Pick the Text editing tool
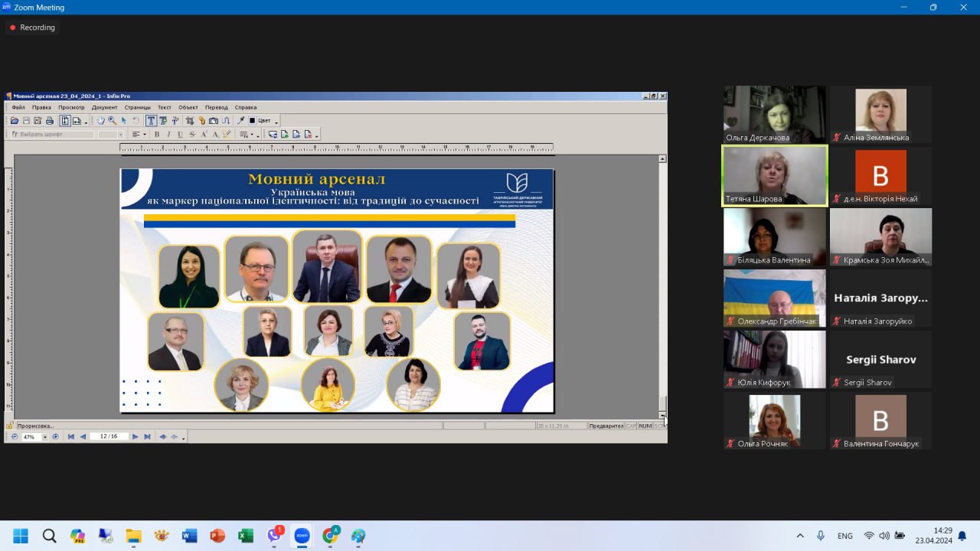 point(152,121)
